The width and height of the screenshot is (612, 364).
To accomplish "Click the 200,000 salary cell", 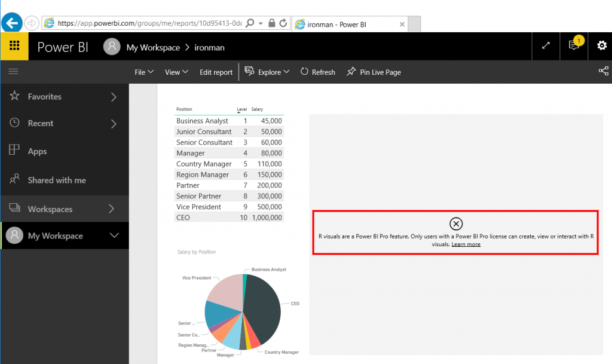I will [x=270, y=185].
